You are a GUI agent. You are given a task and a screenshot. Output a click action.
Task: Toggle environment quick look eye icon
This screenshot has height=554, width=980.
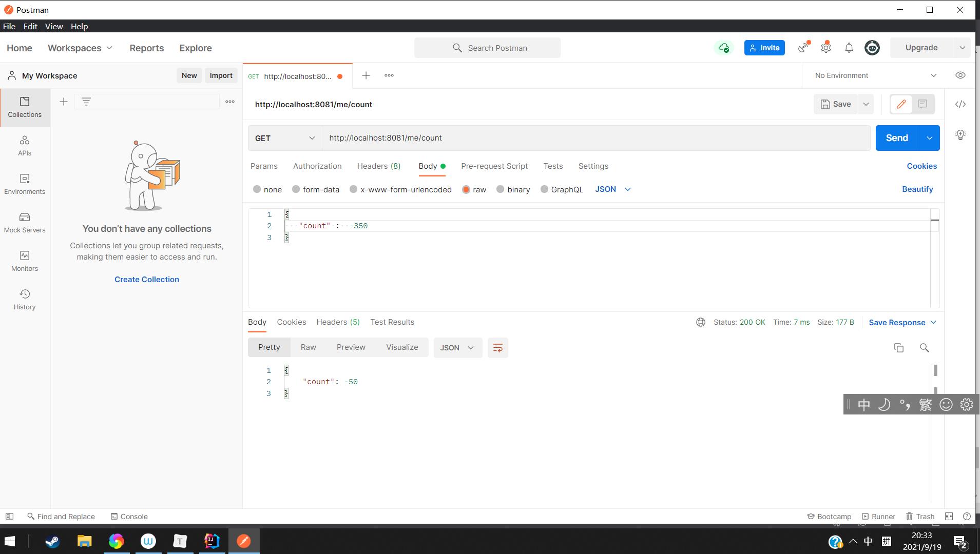(960, 75)
